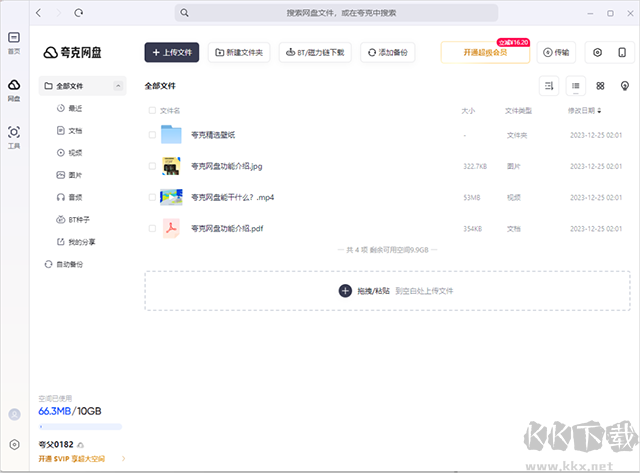
Task: Open 图片 pictures category
Action: (69, 175)
